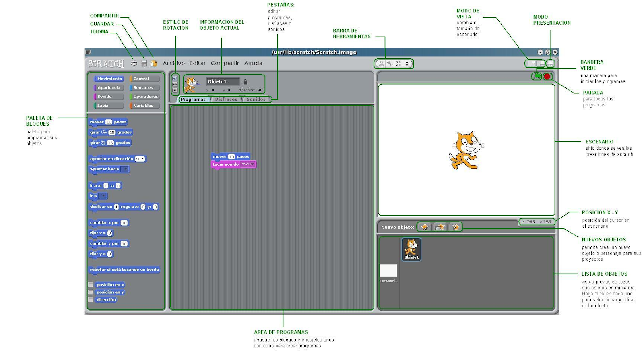Screen dimensions: 644x363
Task: Enter presentation mode
Action: coord(550,63)
